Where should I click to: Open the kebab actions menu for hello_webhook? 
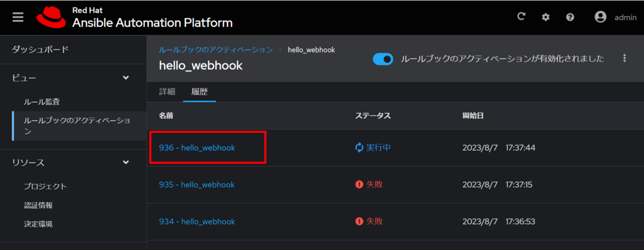(x=624, y=58)
